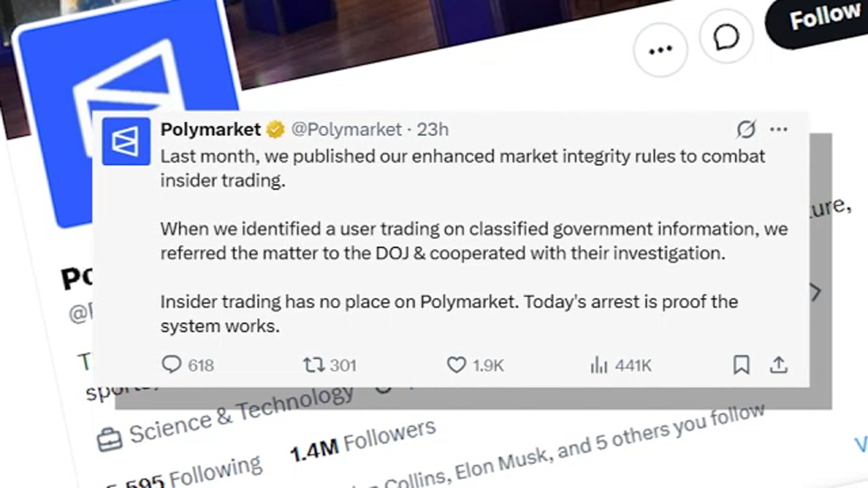Click the Science & Technology category label
Viewport: 868px width, 488px height.
[x=241, y=416]
